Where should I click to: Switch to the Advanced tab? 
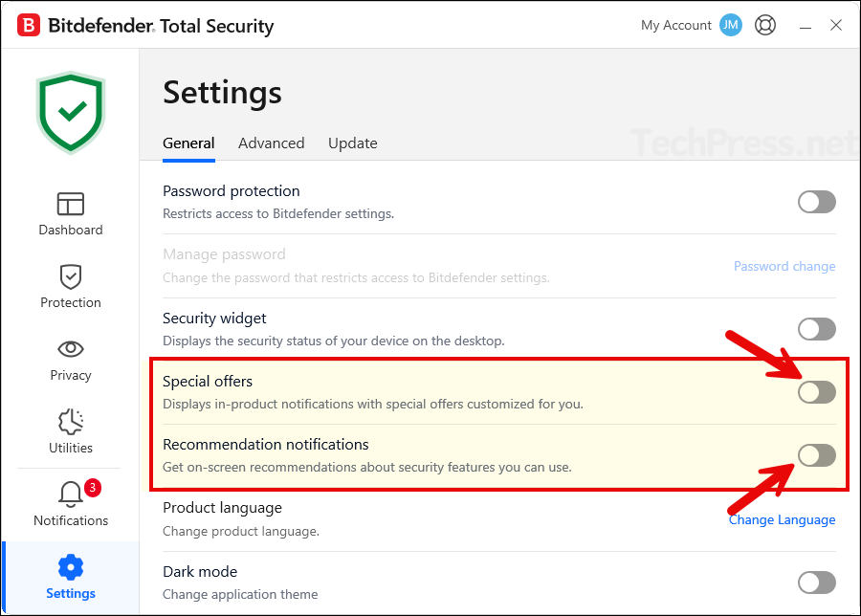(271, 143)
